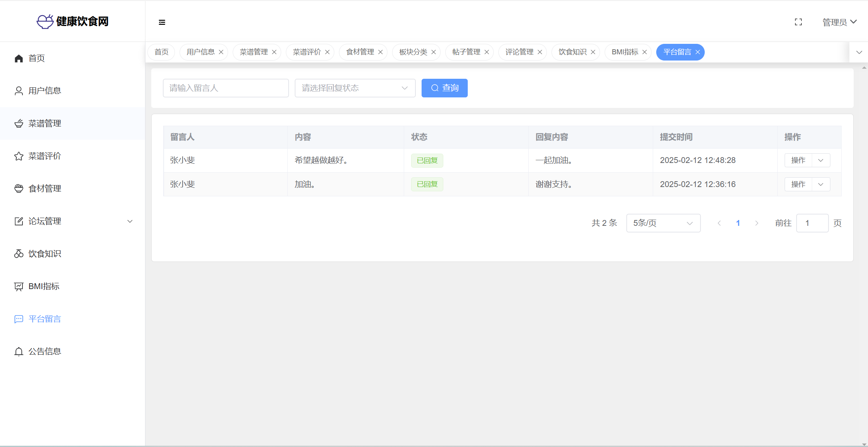Image resolution: width=868 pixels, height=447 pixels.
Task: Expand the 论坛管理 submenu
Action: (130, 221)
